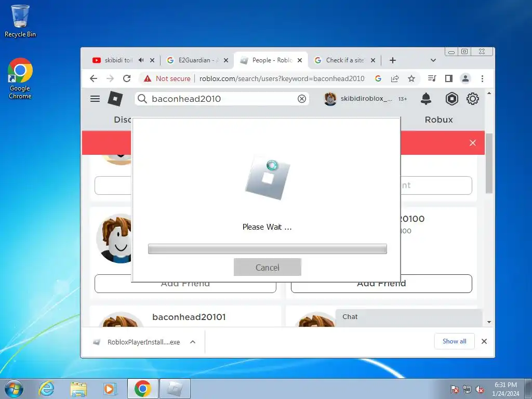Click the muted volume tray icon

(480, 389)
